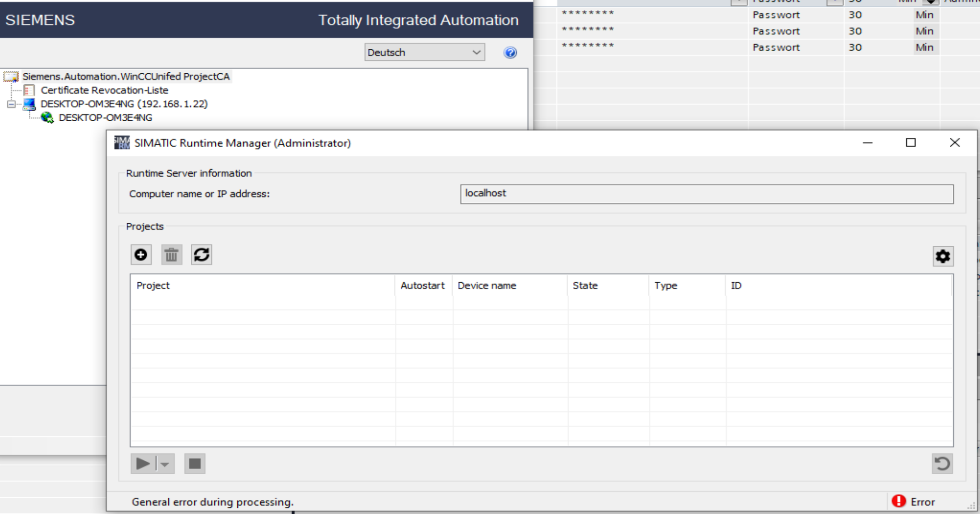Click the State column header
Screen dimensions: 980x514
click(608, 286)
